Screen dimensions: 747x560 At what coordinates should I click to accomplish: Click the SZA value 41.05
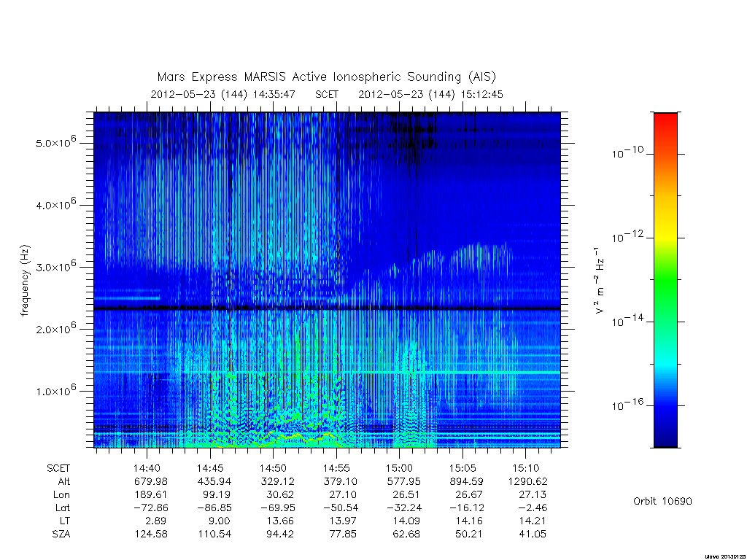(533, 534)
